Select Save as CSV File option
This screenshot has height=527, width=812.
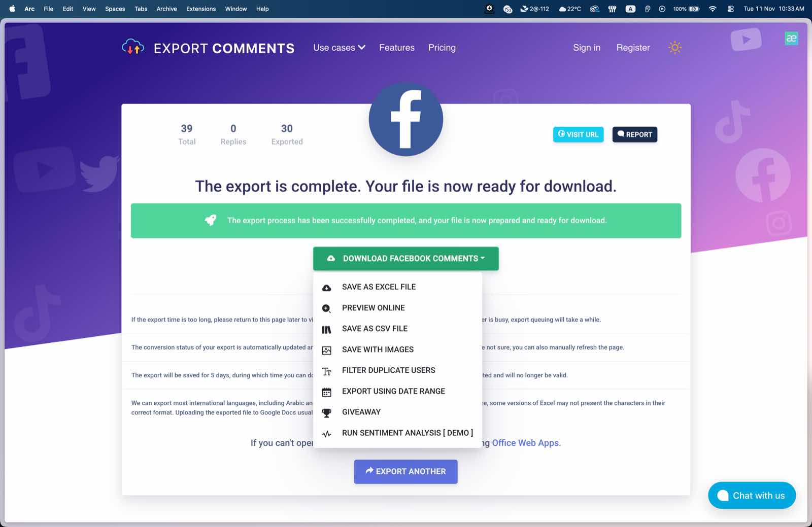click(x=375, y=329)
